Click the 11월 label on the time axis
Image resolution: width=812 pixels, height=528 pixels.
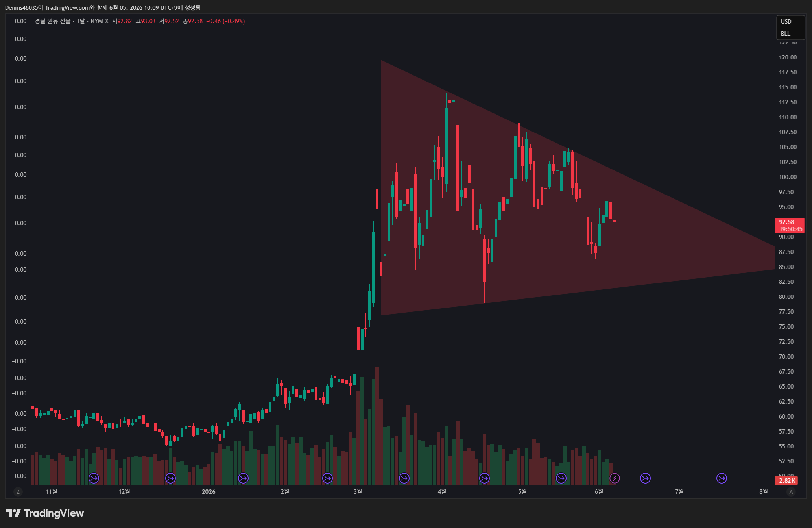click(x=52, y=491)
